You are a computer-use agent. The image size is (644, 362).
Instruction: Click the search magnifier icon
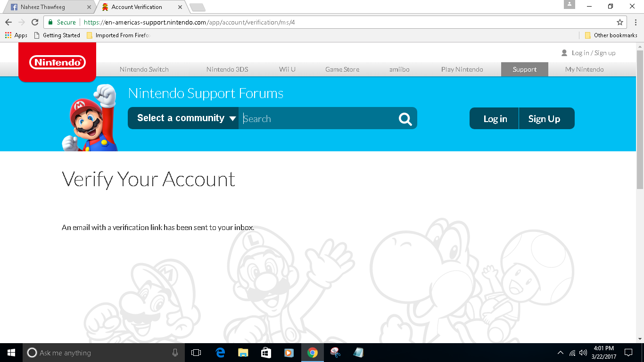point(405,119)
